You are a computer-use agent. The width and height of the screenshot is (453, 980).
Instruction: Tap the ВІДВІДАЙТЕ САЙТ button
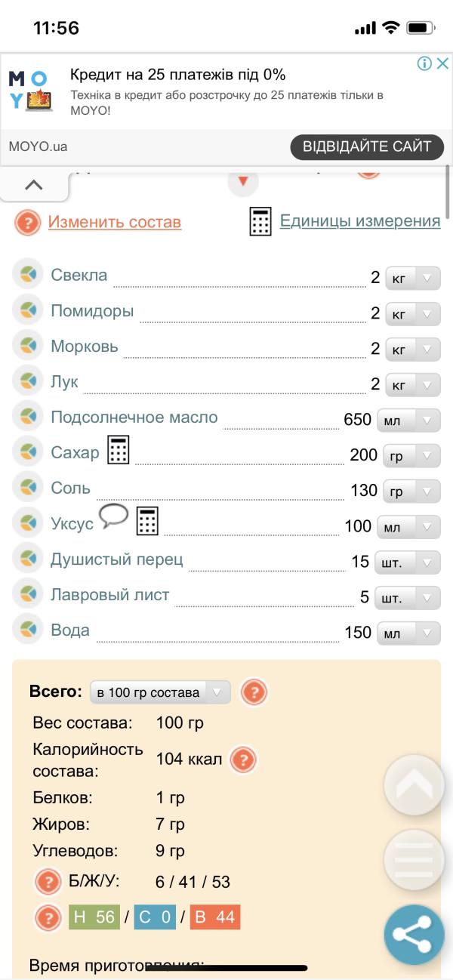[x=367, y=146]
